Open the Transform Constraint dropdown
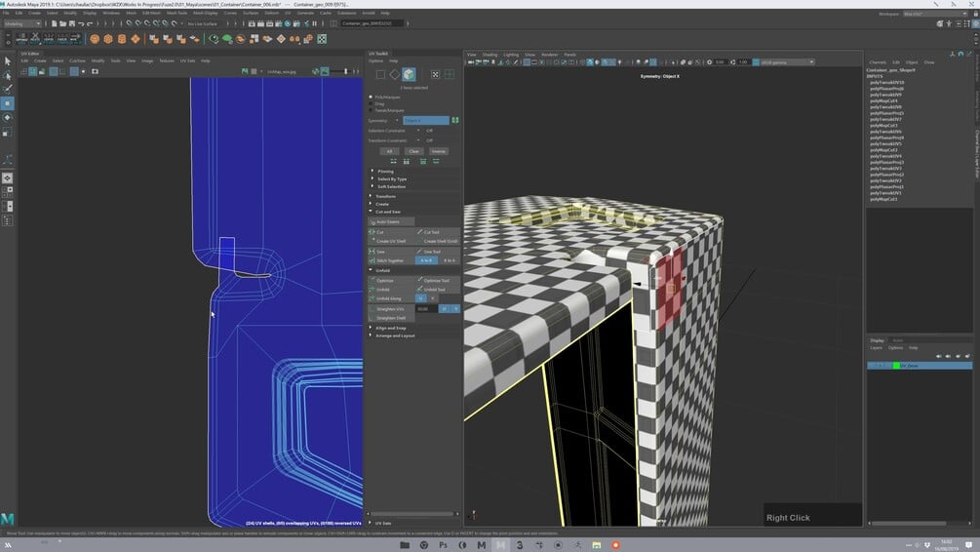Image resolution: width=980 pixels, height=552 pixels. tap(418, 140)
